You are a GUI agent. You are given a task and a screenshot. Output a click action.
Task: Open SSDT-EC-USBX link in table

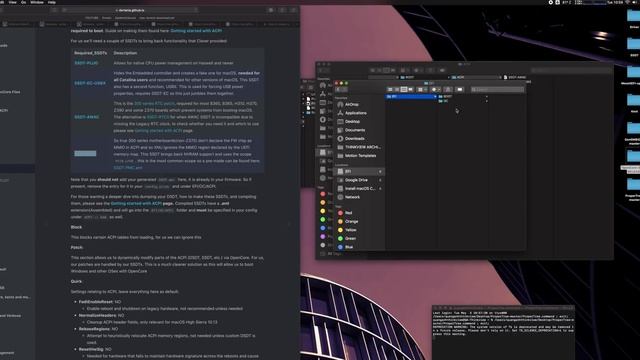pos(90,83)
